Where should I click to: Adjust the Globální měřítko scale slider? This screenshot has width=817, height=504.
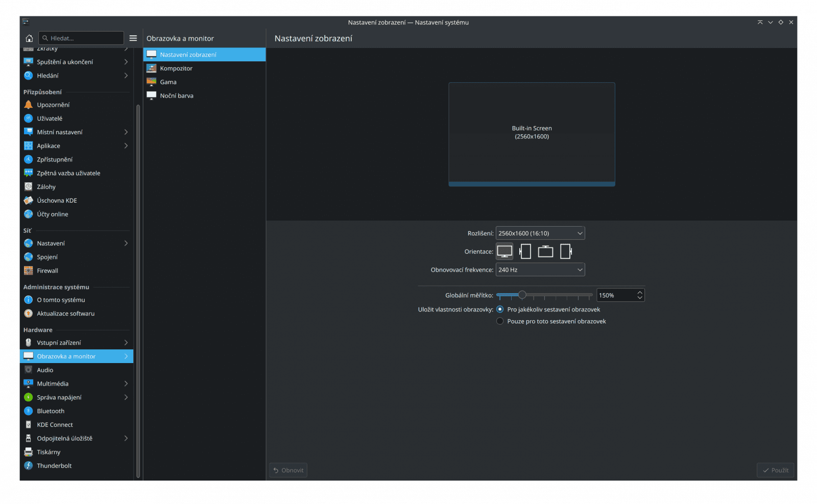pos(544,295)
